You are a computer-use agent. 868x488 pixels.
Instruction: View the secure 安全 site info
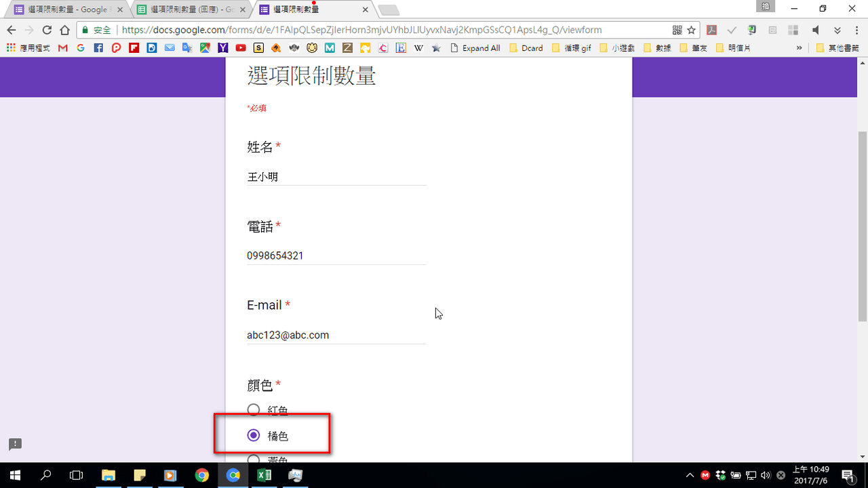(96, 30)
